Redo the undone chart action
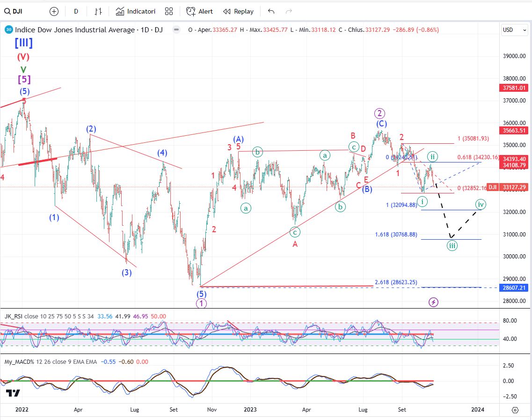Screen dimensions: 532x420 point(289,12)
